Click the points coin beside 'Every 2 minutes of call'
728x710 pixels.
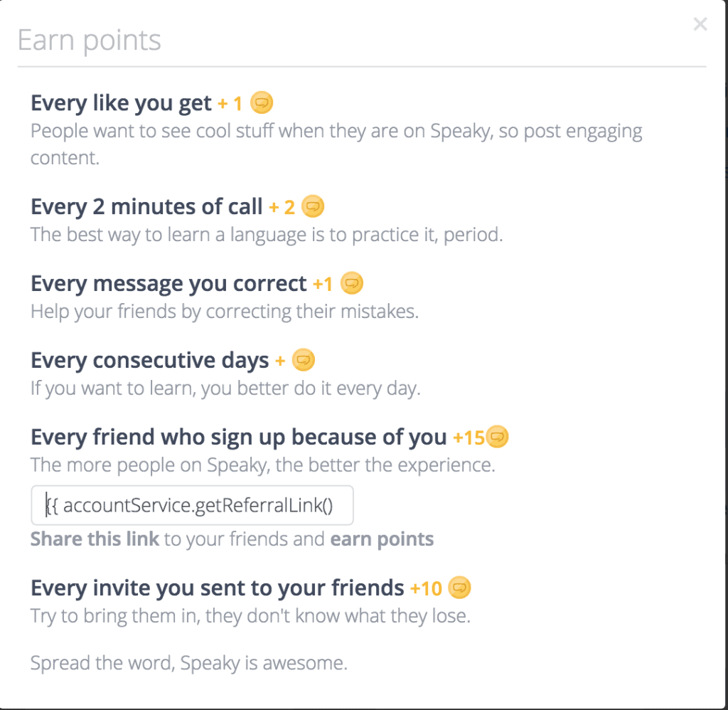(x=314, y=206)
